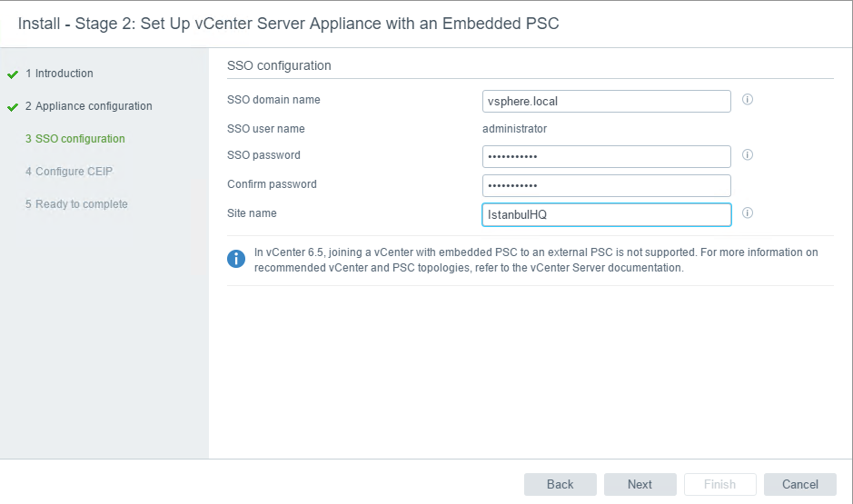Click the Site name field containing IstanbulHQ
The image size is (853, 504).
coord(607,214)
